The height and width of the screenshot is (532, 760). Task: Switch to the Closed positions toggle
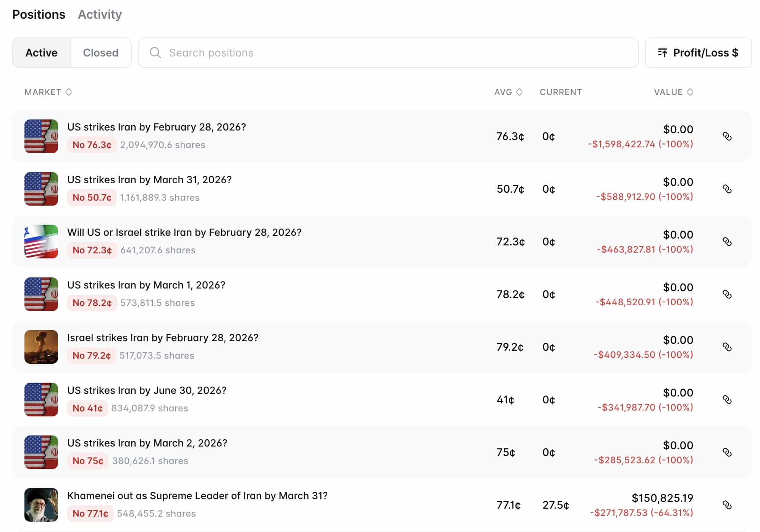(x=100, y=53)
